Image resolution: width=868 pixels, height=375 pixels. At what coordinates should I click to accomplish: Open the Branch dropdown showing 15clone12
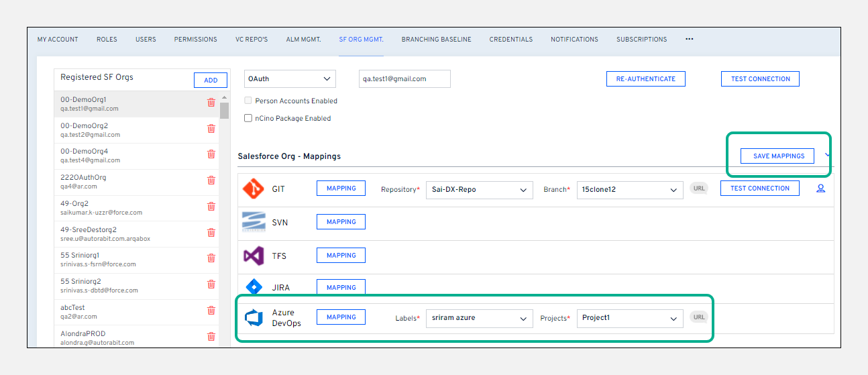630,190
